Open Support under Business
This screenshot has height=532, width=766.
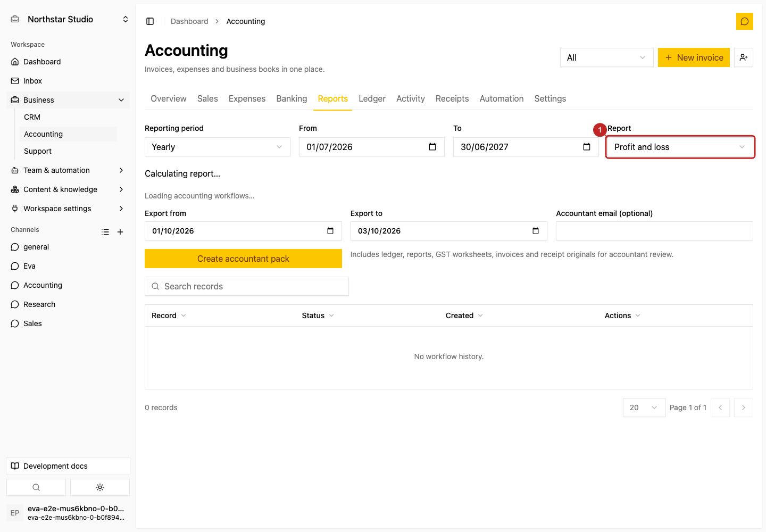click(x=68, y=151)
